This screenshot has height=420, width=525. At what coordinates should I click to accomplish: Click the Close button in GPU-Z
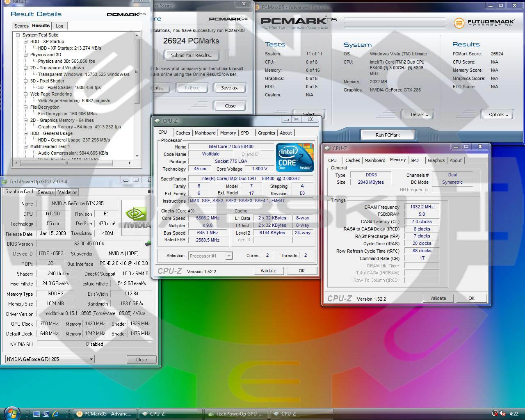pyautogui.click(x=142, y=359)
